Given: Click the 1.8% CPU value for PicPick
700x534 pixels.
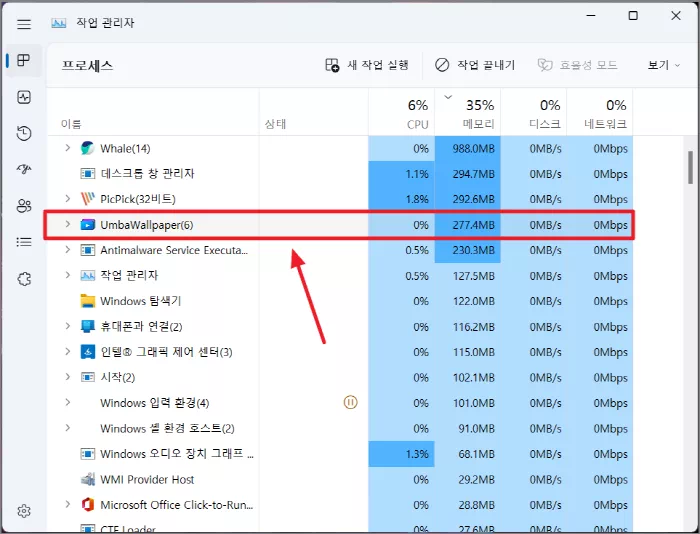Looking at the screenshot, I should pyautogui.click(x=417, y=199).
